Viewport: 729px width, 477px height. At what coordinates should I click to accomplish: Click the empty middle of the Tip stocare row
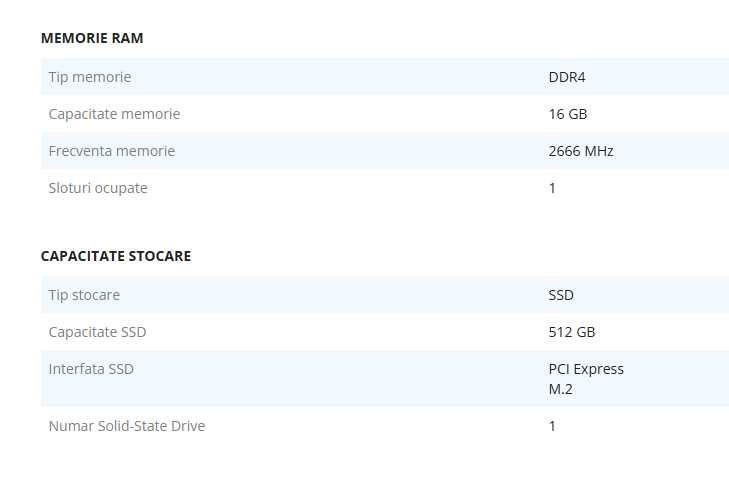pyautogui.click(x=330, y=295)
